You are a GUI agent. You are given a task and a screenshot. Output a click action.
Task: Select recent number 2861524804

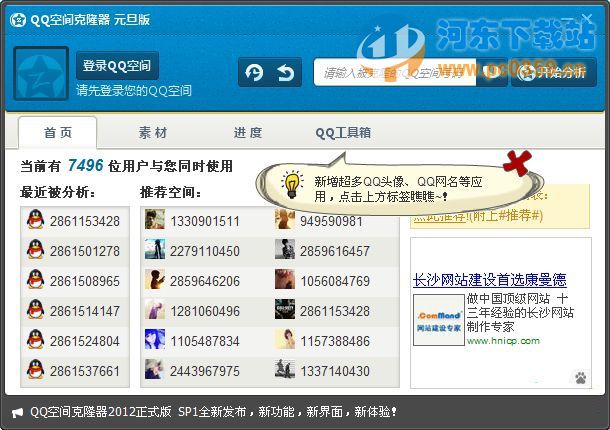coord(85,341)
